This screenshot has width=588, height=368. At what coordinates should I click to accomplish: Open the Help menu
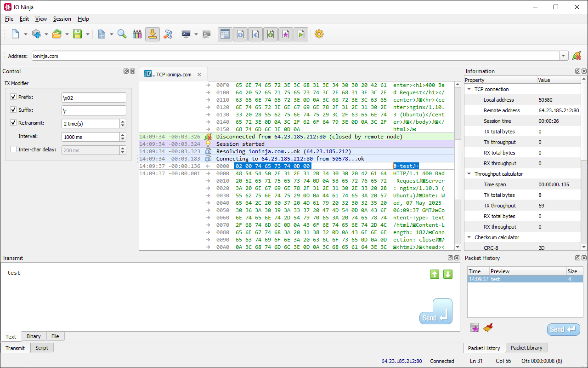(x=83, y=19)
